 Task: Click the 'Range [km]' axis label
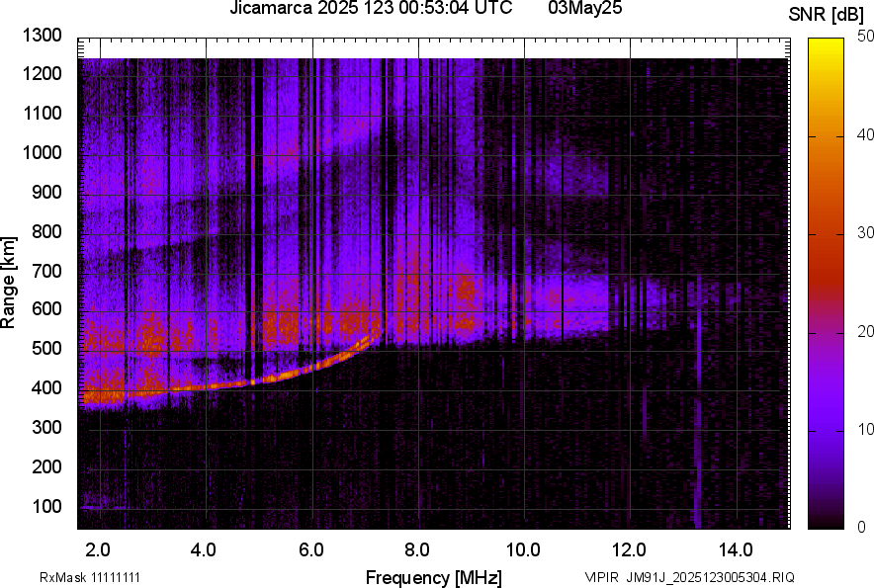click(8, 283)
